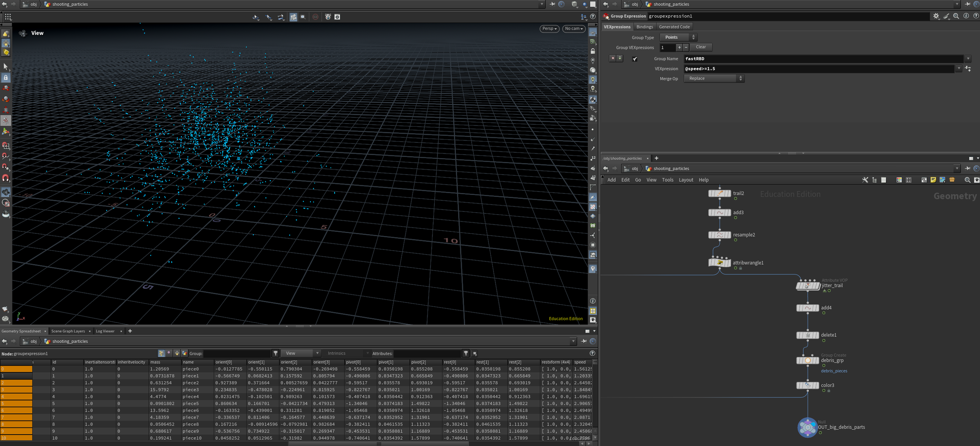This screenshot has height=446, width=980.
Task: Toggle the vertices attribute view in spreadsheet
Action: [x=169, y=353]
